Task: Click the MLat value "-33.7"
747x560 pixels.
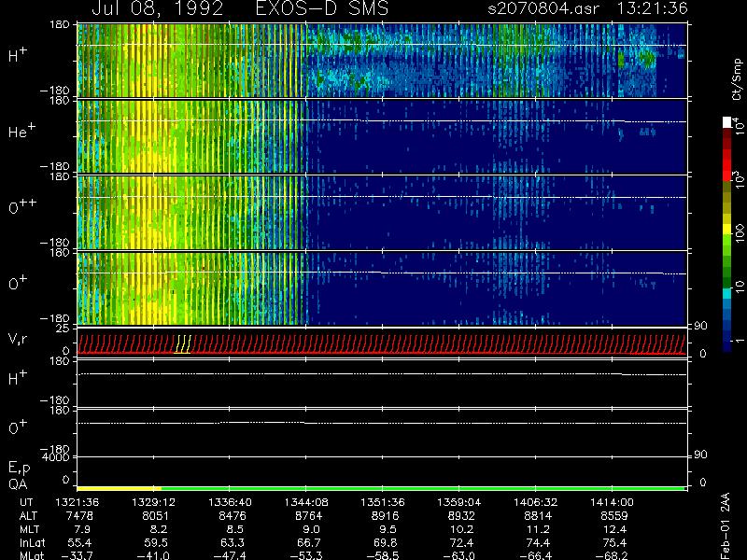Action: [x=77, y=555]
